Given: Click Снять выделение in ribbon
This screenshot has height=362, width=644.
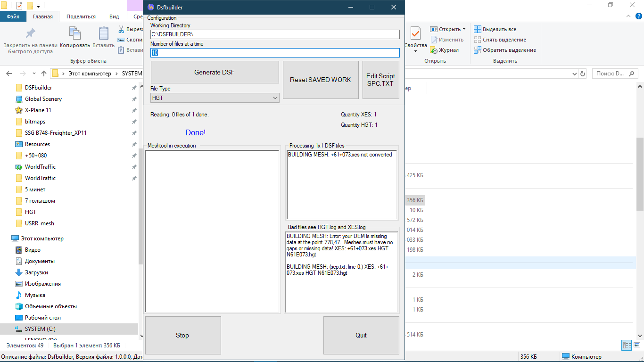Looking at the screenshot, I should 500,40.
